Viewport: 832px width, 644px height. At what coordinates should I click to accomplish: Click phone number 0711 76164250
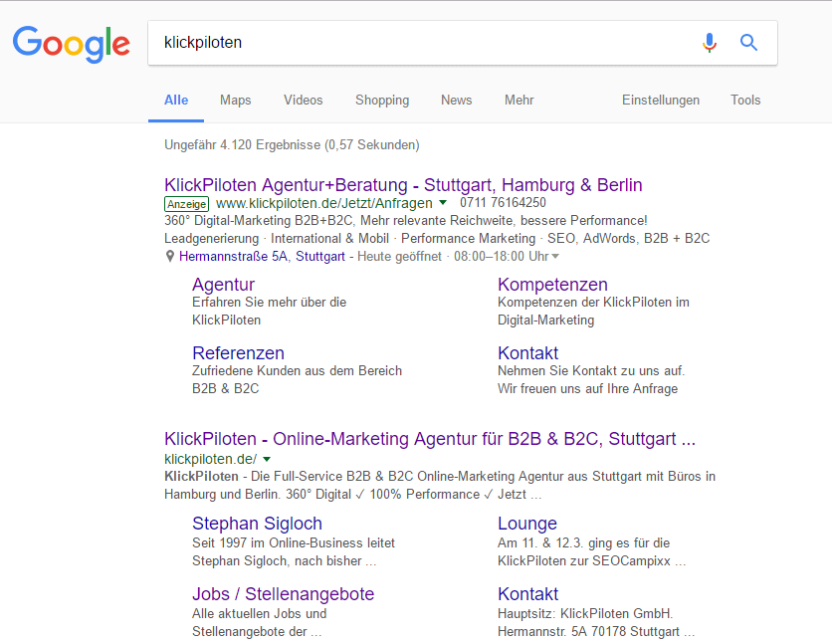tap(503, 203)
